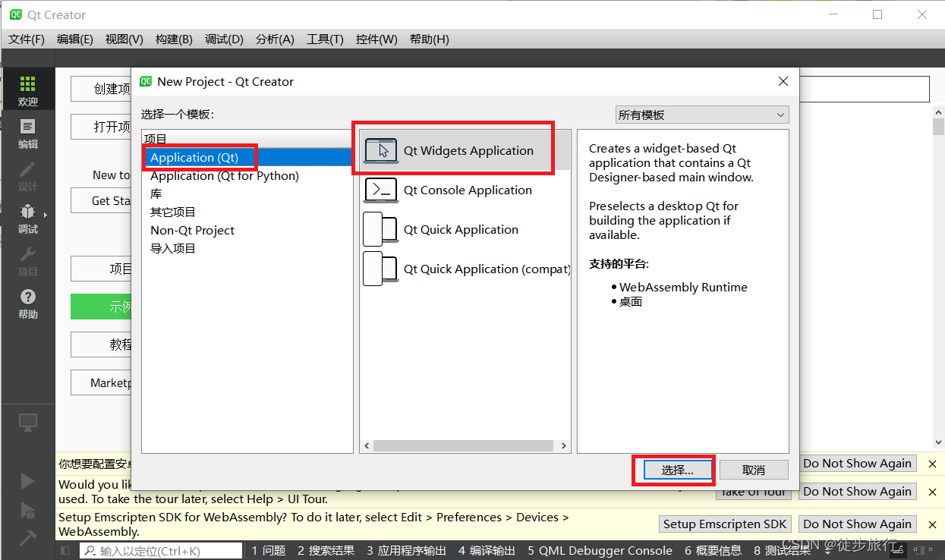Open the 2 搜索结果 pane
The image size is (945, 560).
[326, 550]
